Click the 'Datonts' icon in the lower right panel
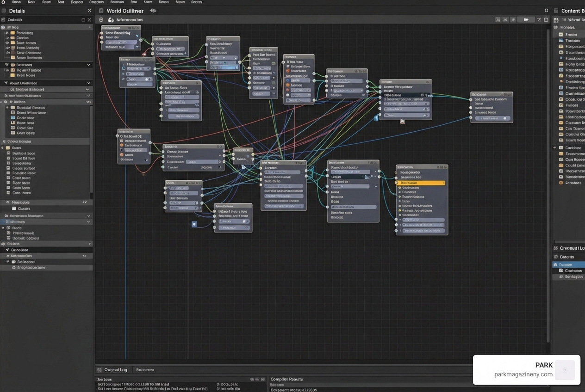 (x=556, y=257)
